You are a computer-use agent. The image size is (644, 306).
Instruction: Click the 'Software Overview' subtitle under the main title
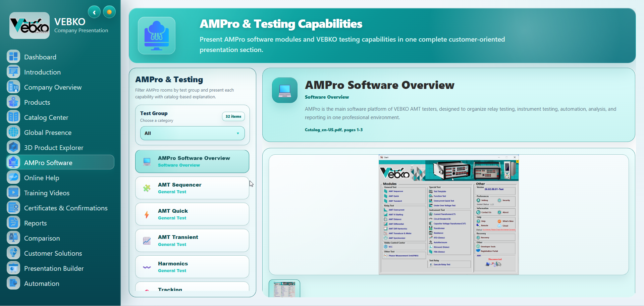coord(327,97)
